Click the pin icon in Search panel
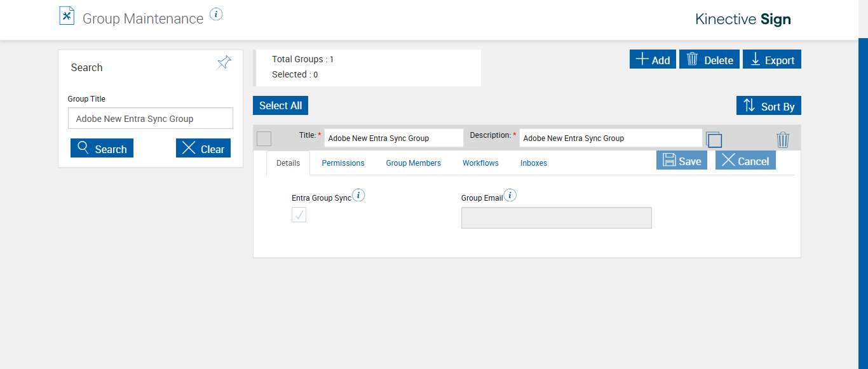The width and height of the screenshot is (868, 369). (x=224, y=62)
